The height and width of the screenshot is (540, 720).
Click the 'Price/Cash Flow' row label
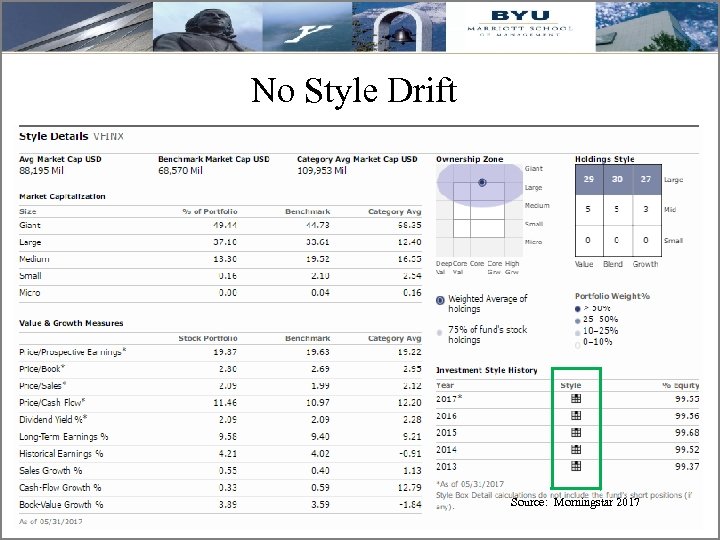(52, 403)
